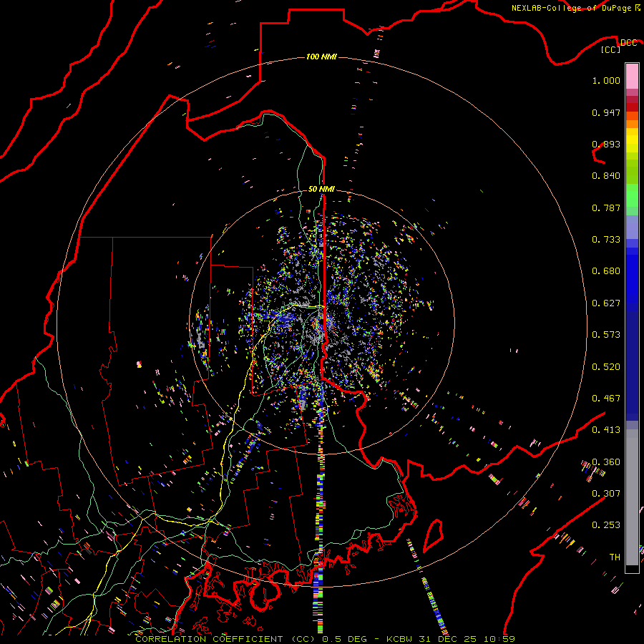Screen dimensions: 644x644
Task: Click the 0.573 legend value
Action: tap(606, 335)
